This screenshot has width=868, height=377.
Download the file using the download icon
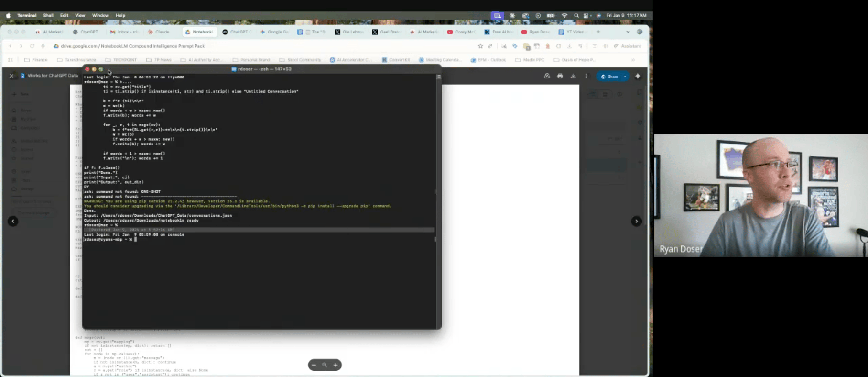(x=573, y=76)
